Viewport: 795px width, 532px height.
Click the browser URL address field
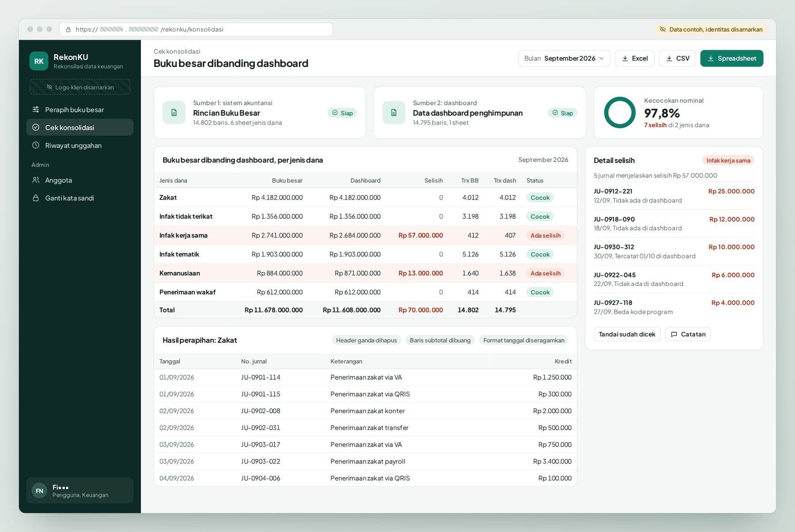196,30
